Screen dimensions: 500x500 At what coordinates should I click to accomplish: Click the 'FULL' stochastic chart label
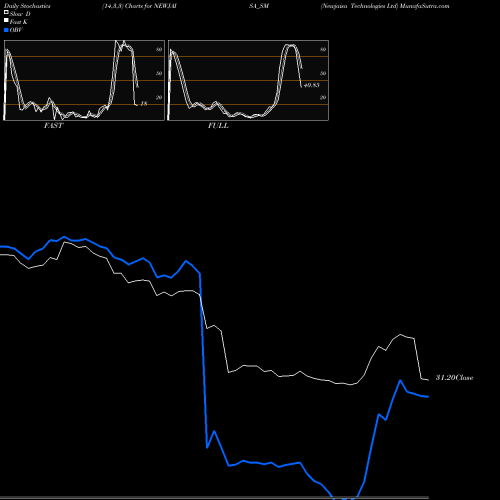[218, 126]
